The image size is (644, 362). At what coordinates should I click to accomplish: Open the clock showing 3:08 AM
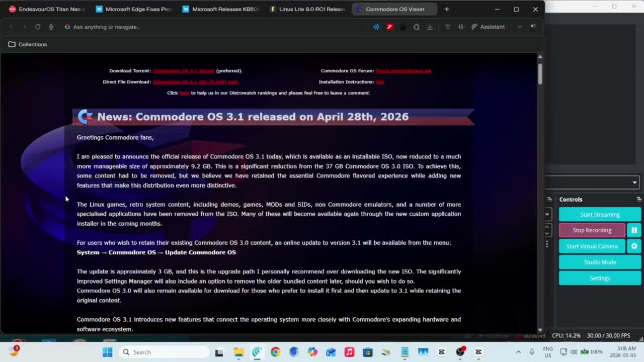click(x=622, y=352)
